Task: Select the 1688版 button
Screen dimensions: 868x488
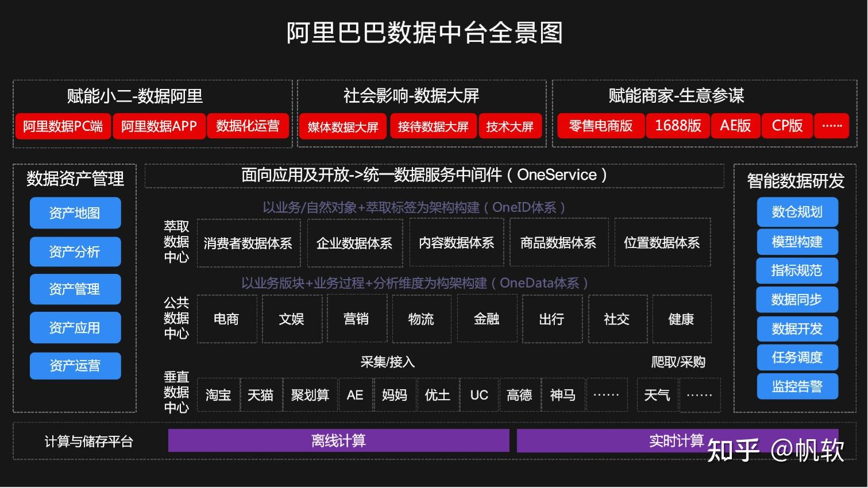Action: tap(678, 126)
